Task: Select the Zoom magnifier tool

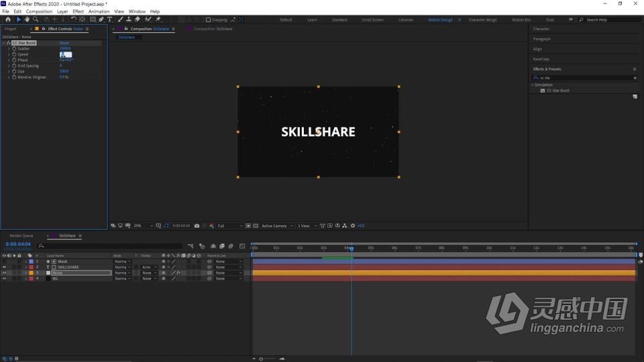Action: click(36, 19)
